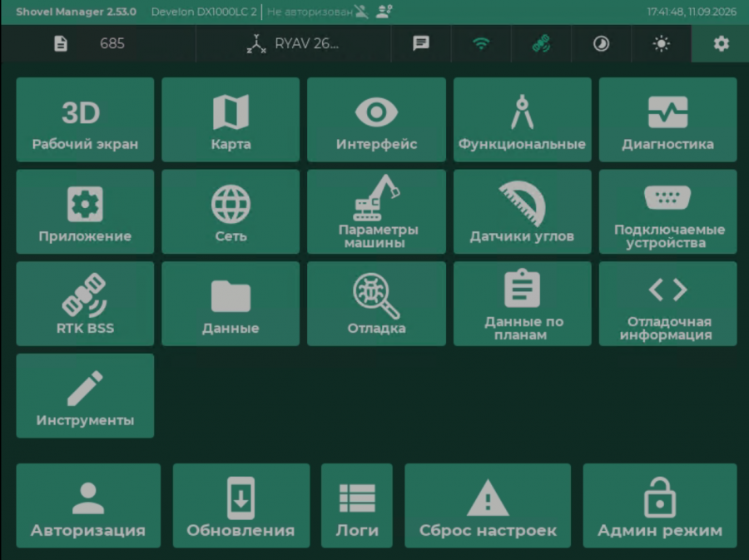Select the document 685 item
This screenshot has width=749, height=560.
point(98,43)
